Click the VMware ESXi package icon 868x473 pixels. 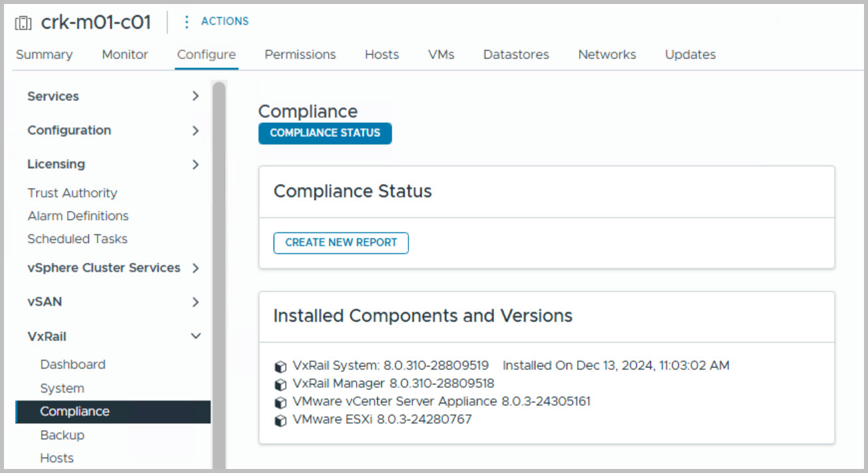point(281,420)
